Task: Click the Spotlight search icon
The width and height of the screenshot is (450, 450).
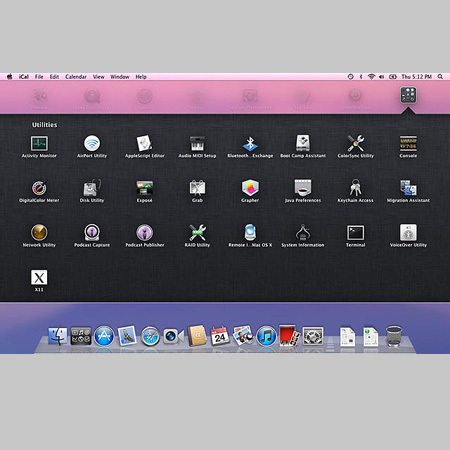Action: point(440,77)
